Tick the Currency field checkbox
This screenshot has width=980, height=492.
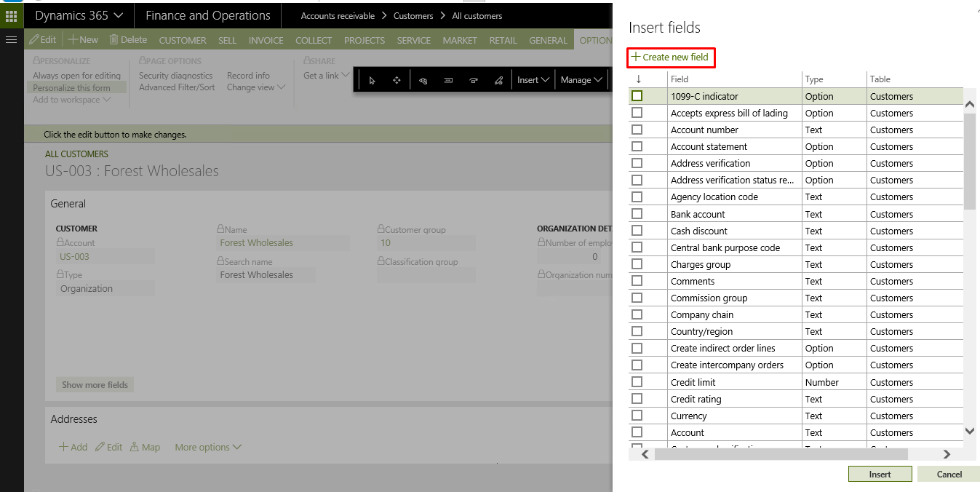coord(637,416)
